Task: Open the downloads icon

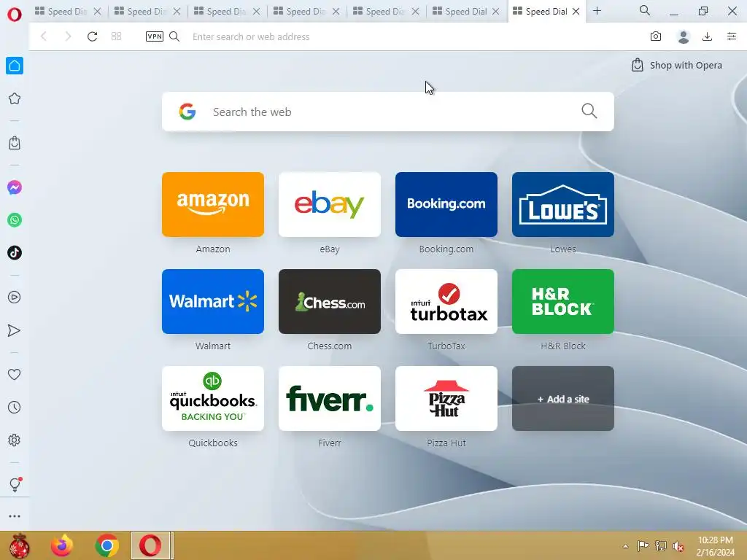Action: [708, 36]
